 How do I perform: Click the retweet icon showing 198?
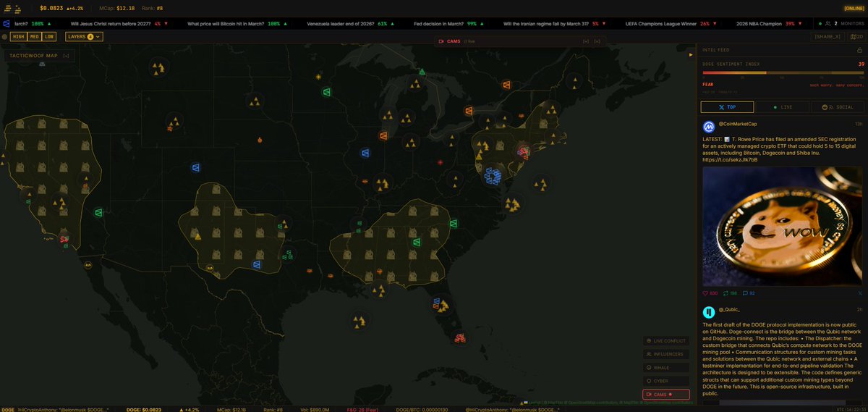point(725,293)
